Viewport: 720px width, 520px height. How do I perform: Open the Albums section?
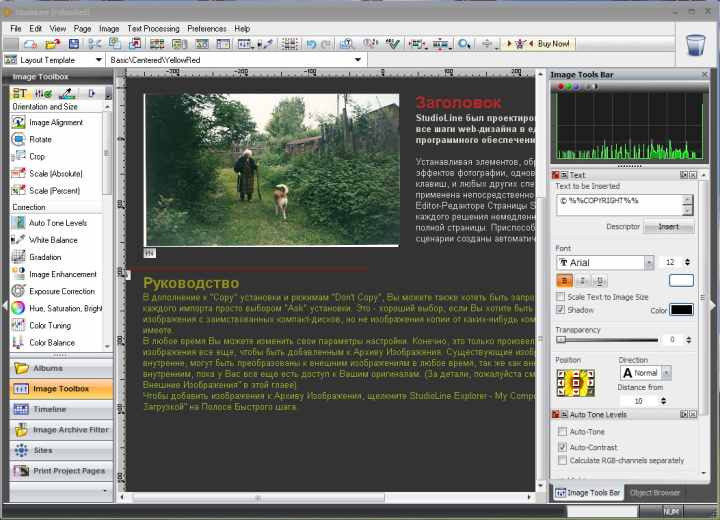pyautogui.click(x=61, y=368)
